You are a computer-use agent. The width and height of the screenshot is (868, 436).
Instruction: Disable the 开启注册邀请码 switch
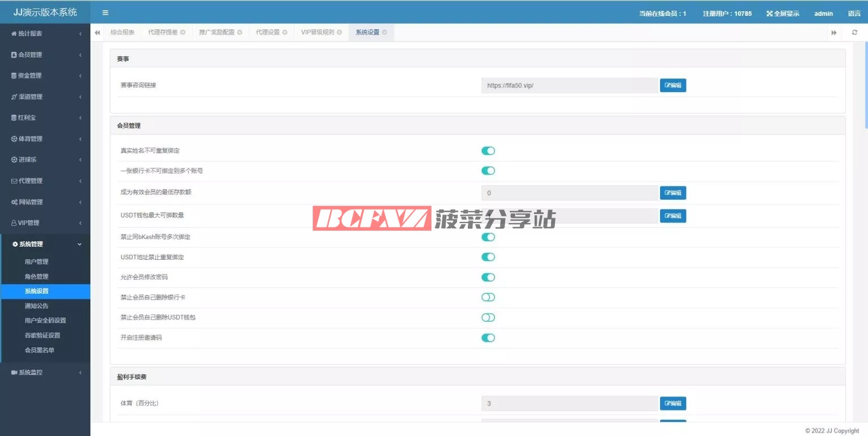[488, 338]
